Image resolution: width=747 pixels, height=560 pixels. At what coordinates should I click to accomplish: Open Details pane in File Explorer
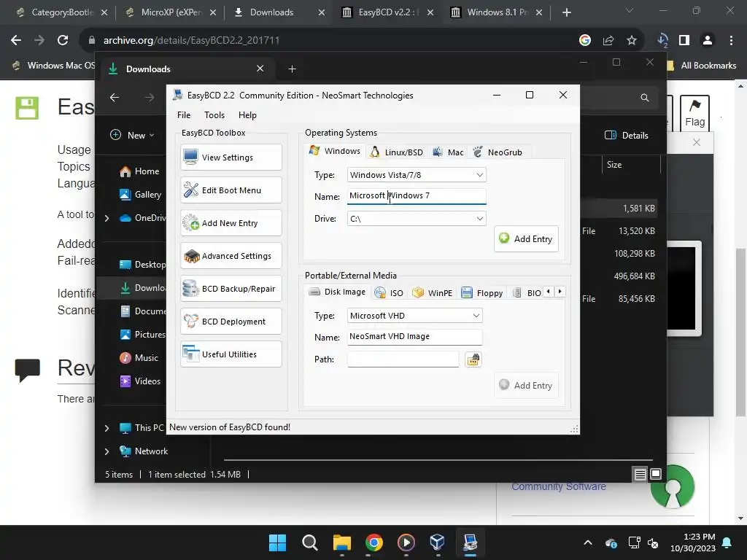626,135
